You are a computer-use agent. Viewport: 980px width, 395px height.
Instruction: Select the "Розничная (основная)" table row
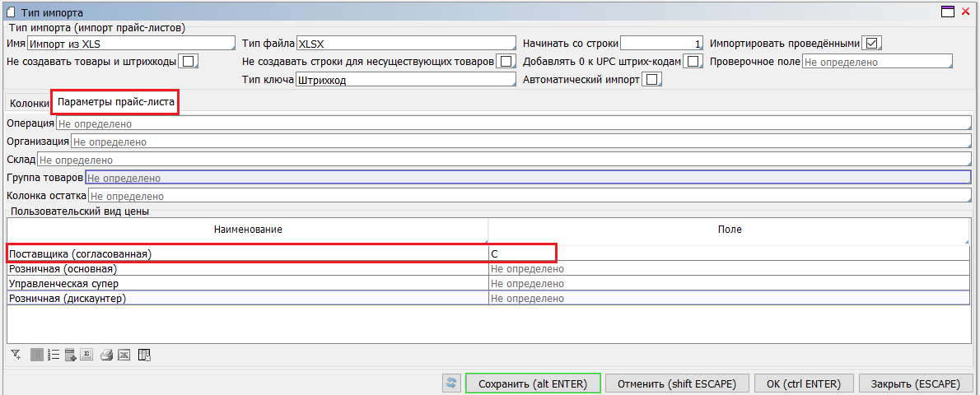click(x=247, y=269)
